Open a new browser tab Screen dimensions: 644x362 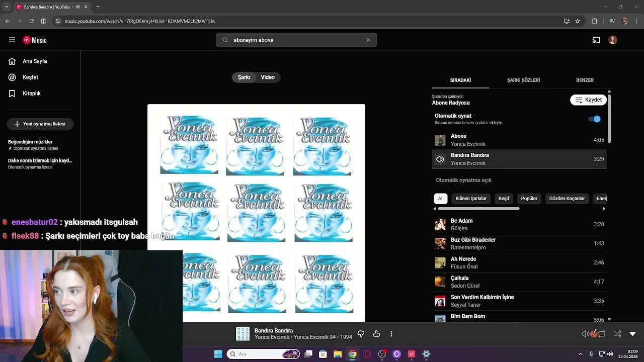click(98, 7)
